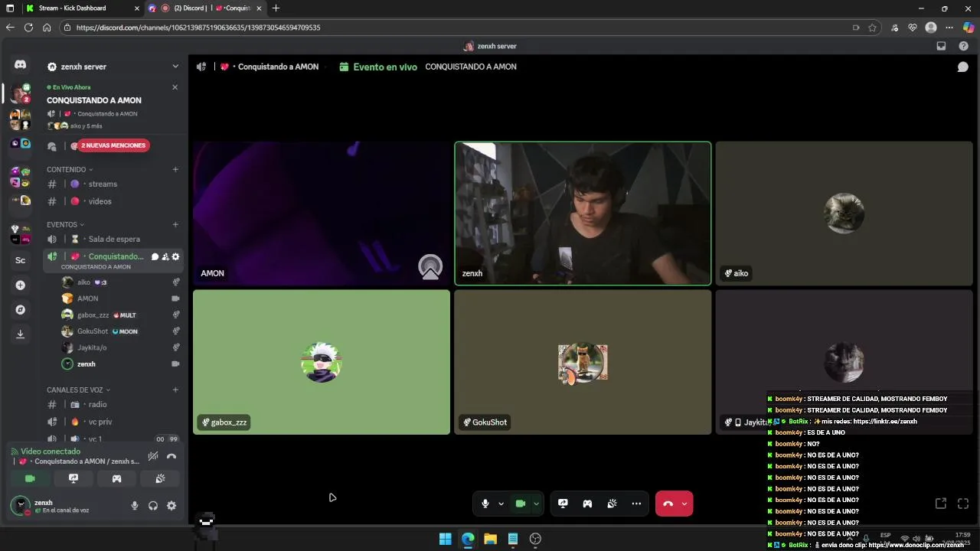Open disconnect options arrow on red button
The height and width of the screenshot is (551, 980).
point(684,504)
